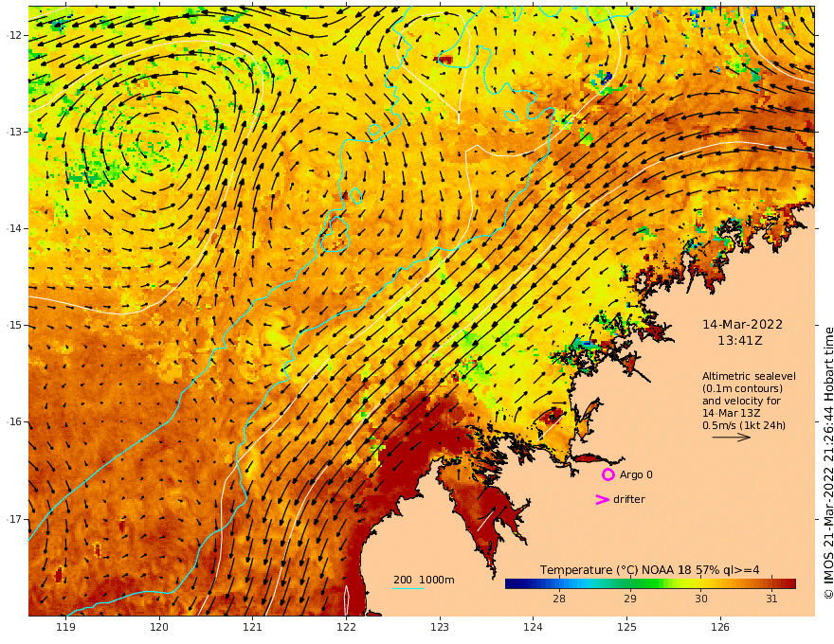
Task: Click longitude axis label '121'
Action: pyautogui.click(x=253, y=627)
